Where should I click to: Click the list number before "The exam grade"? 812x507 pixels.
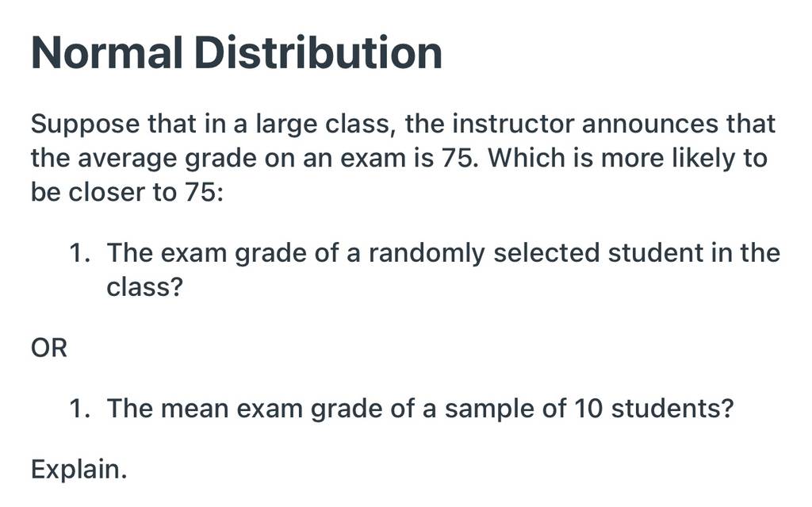click(x=79, y=254)
